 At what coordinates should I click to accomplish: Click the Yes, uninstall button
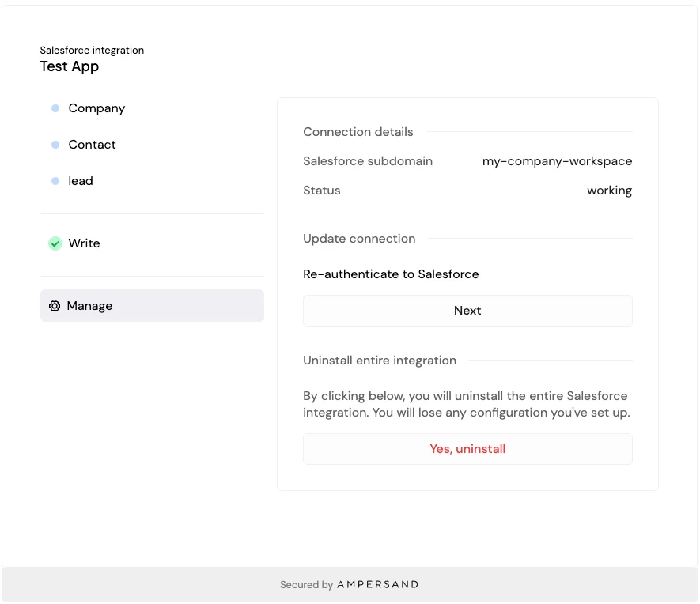click(467, 449)
